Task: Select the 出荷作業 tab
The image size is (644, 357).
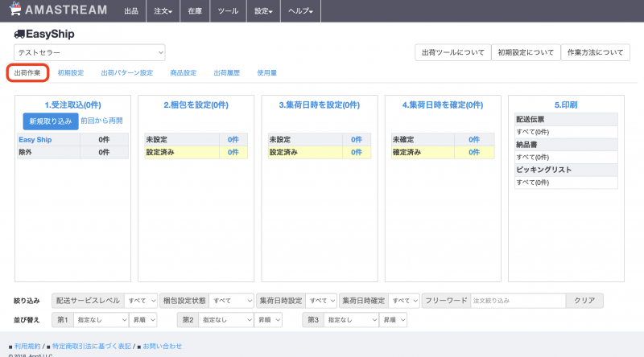Action: point(27,73)
